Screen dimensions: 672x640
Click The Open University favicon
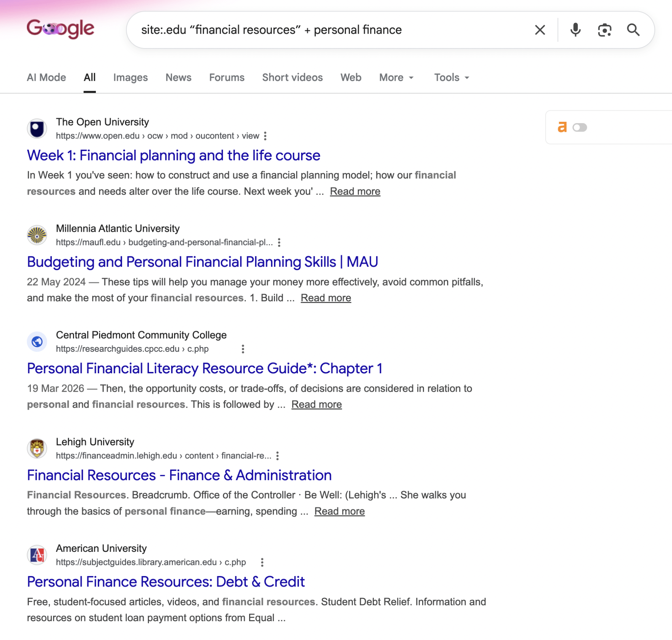tap(37, 128)
